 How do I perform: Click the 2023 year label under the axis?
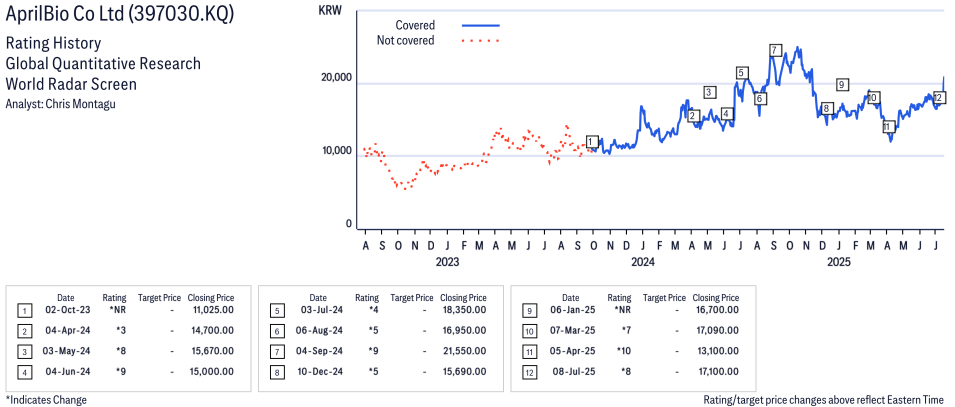coord(446,261)
